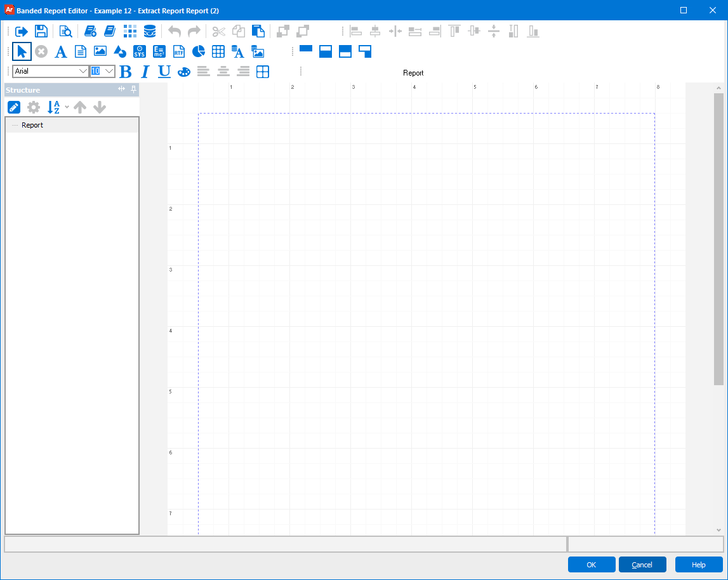Open the font size dropdown
This screenshot has width=728, height=580.
click(109, 71)
